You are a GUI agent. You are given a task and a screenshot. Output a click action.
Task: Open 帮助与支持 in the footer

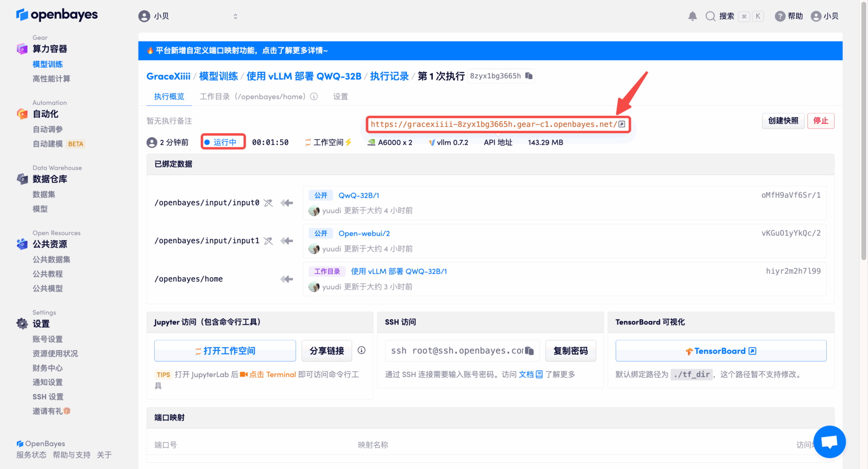(71, 455)
